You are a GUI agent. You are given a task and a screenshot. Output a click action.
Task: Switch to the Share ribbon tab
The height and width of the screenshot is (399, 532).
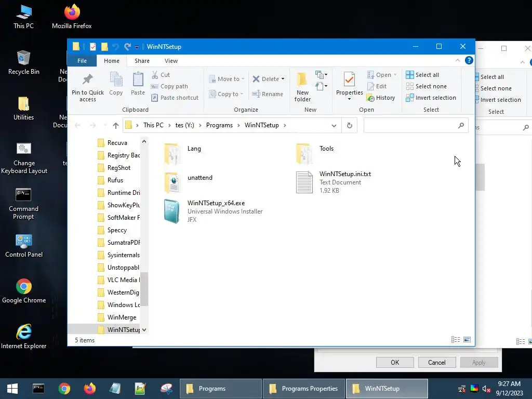point(142,61)
